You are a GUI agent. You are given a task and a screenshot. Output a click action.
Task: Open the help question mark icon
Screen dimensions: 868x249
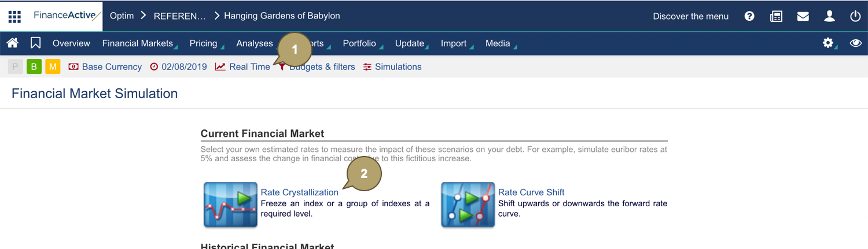[749, 16]
